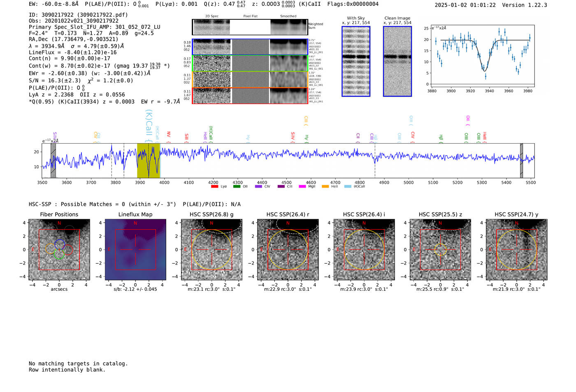
Task: Click the green (H)CaII line label
Action: pos(211,135)
